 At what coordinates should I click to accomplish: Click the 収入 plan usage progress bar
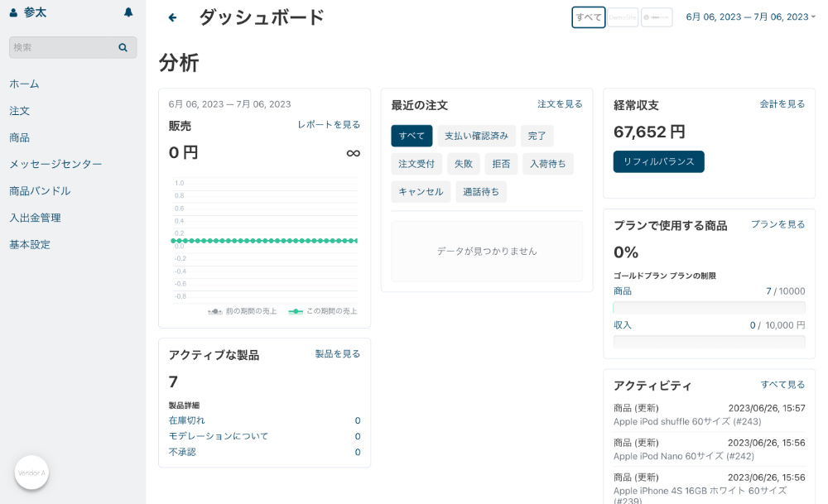[x=710, y=342]
